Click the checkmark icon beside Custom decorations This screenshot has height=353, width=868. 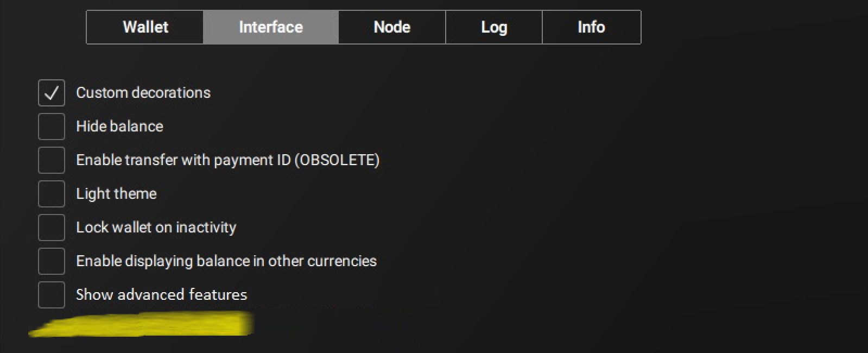pos(52,93)
